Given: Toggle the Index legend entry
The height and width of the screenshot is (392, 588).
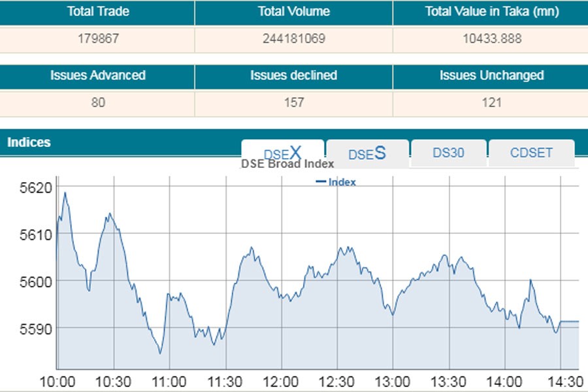Looking at the screenshot, I should 336,182.
